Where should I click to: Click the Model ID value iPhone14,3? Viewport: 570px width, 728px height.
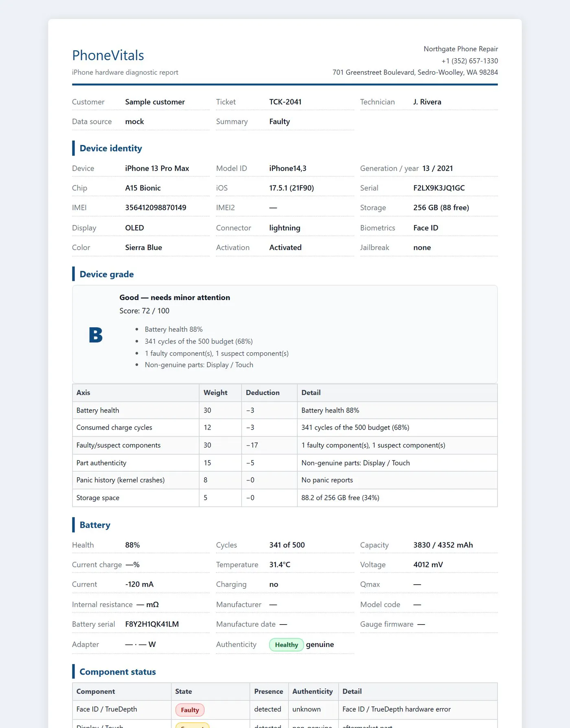[x=287, y=168]
